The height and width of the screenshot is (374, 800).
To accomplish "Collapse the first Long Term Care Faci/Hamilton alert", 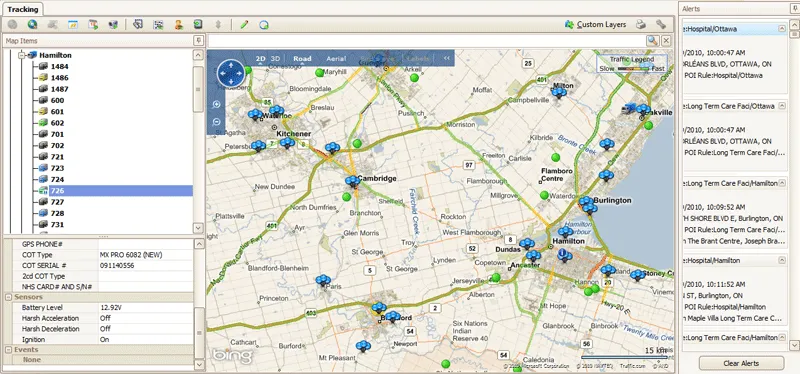I will click(781, 183).
